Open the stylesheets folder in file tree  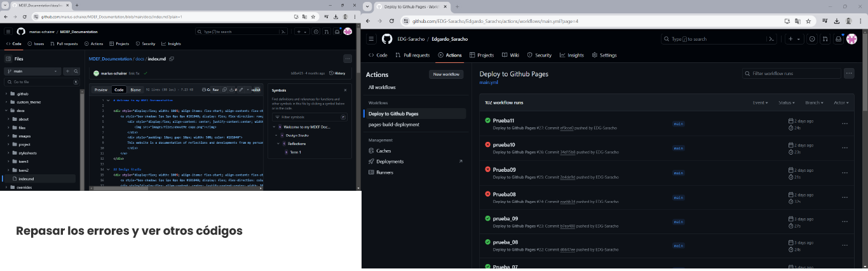pyautogui.click(x=27, y=153)
